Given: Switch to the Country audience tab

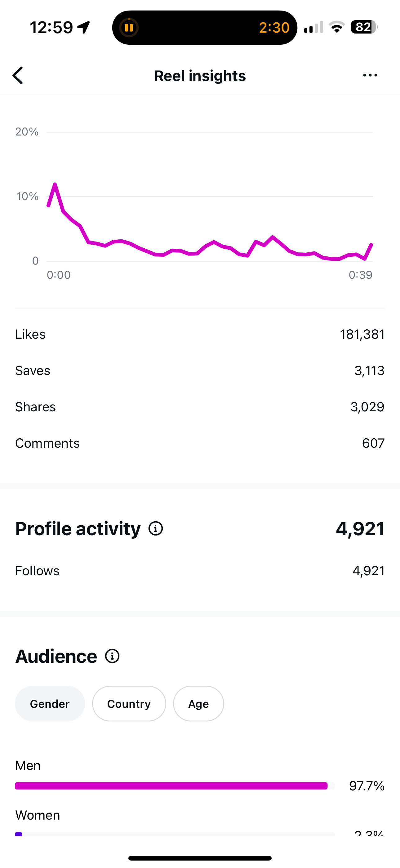Looking at the screenshot, I should 129,703.
